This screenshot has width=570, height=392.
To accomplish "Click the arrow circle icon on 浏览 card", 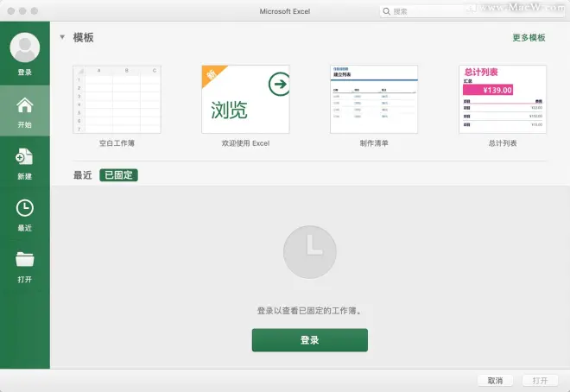I will 279,85.
